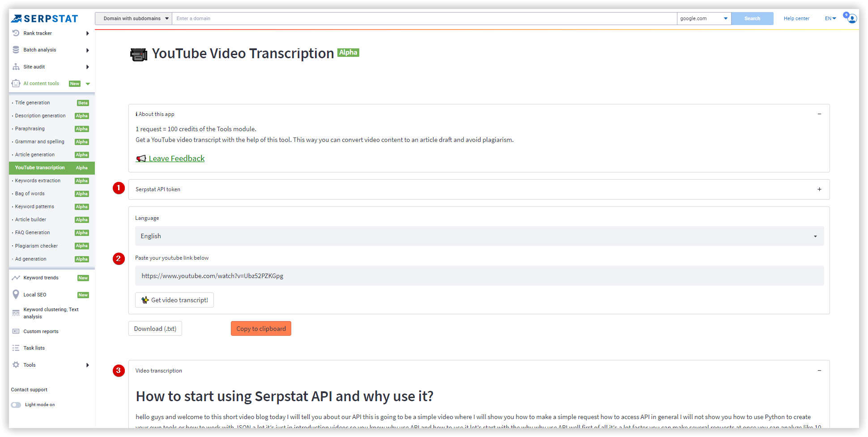Click the Serpstat logo
Viewport: 868px width, 437px height.
pos(44,18)
